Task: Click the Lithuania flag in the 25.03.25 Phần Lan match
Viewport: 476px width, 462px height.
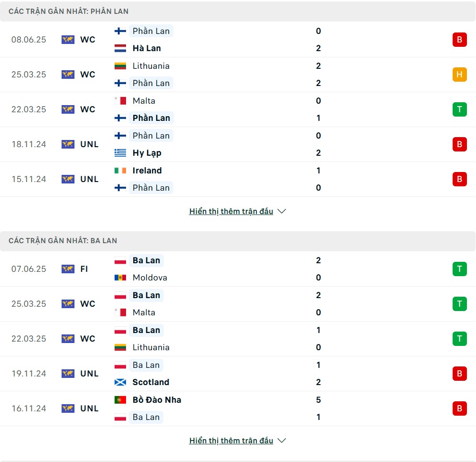Action: pyautogui.click(x=120, y=66)
